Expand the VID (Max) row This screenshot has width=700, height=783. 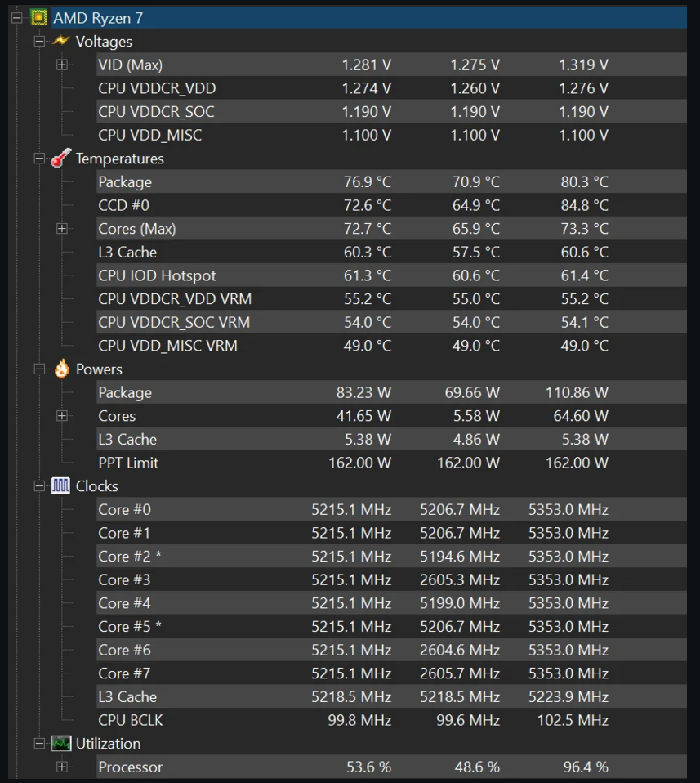click(x=62, y=65)
